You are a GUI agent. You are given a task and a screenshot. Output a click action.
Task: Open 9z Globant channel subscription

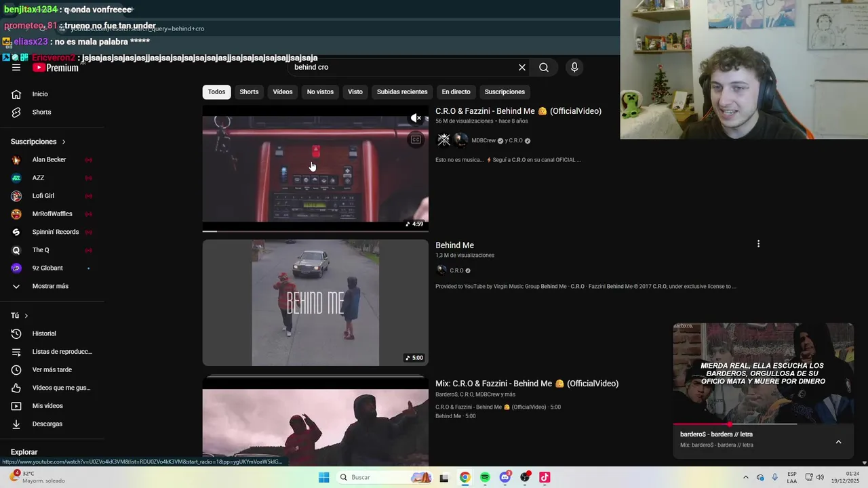click(x=52, y=268)
